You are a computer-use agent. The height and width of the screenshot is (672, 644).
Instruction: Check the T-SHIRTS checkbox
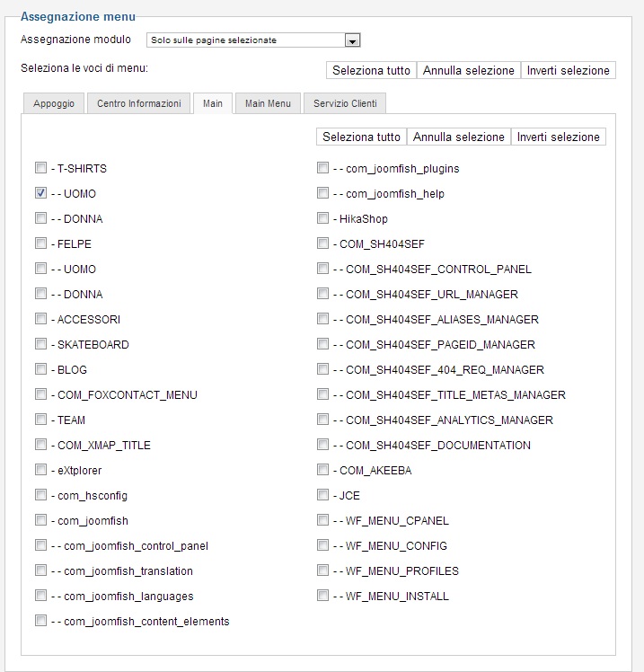(x=40, y=168)
